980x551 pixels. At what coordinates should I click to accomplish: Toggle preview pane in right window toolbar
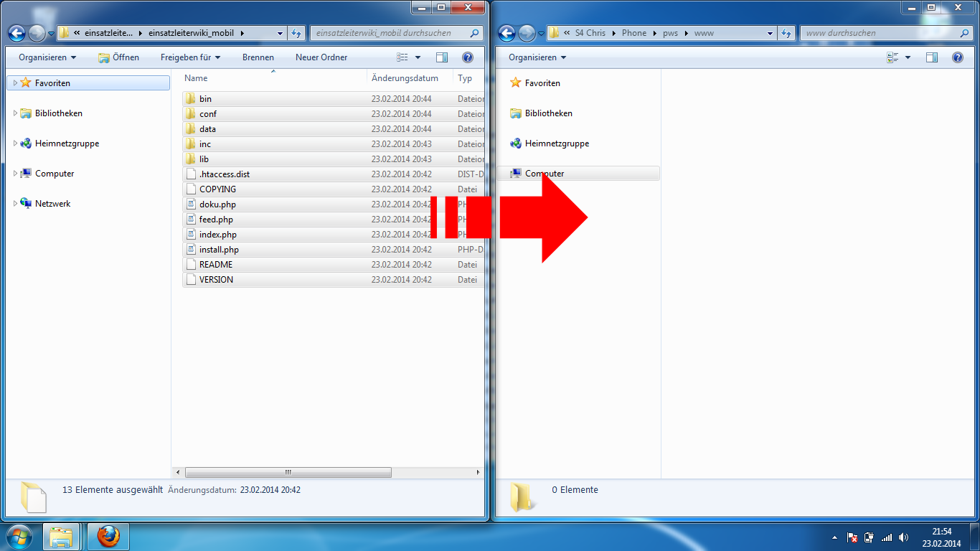(932, 57)
